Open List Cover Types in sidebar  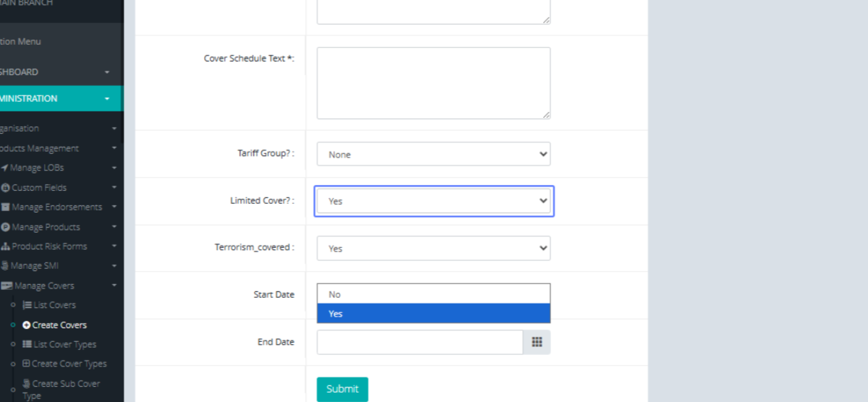64,344
